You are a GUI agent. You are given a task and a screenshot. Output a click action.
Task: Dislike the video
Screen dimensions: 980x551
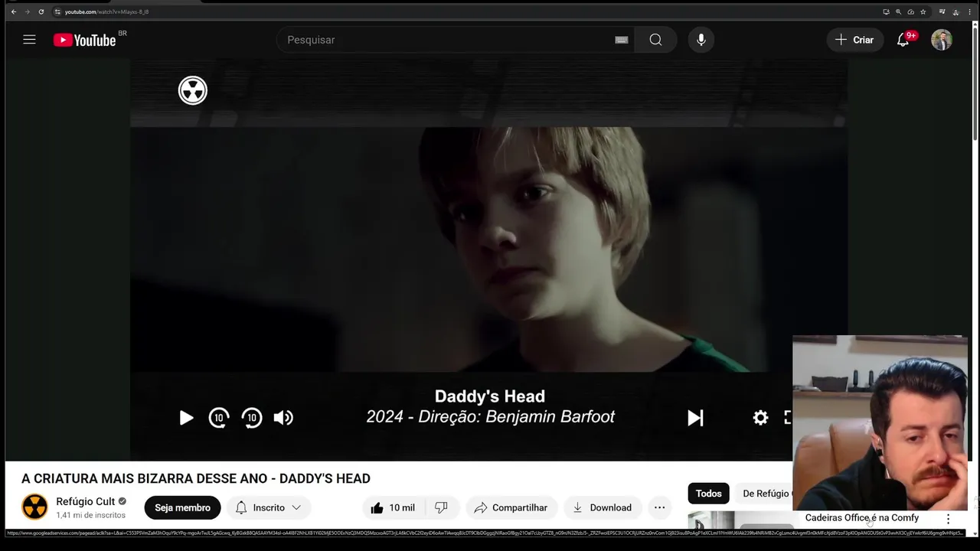click(441, 507)
